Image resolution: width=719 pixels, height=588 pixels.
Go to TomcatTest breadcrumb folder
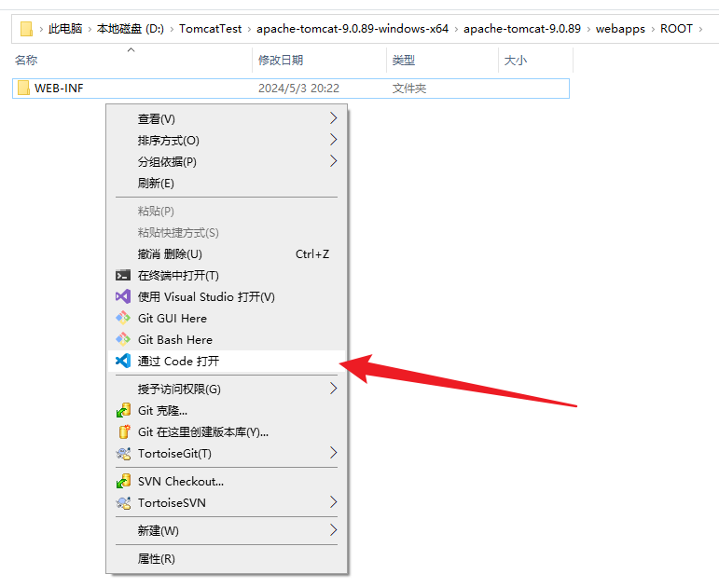(210, 29)
